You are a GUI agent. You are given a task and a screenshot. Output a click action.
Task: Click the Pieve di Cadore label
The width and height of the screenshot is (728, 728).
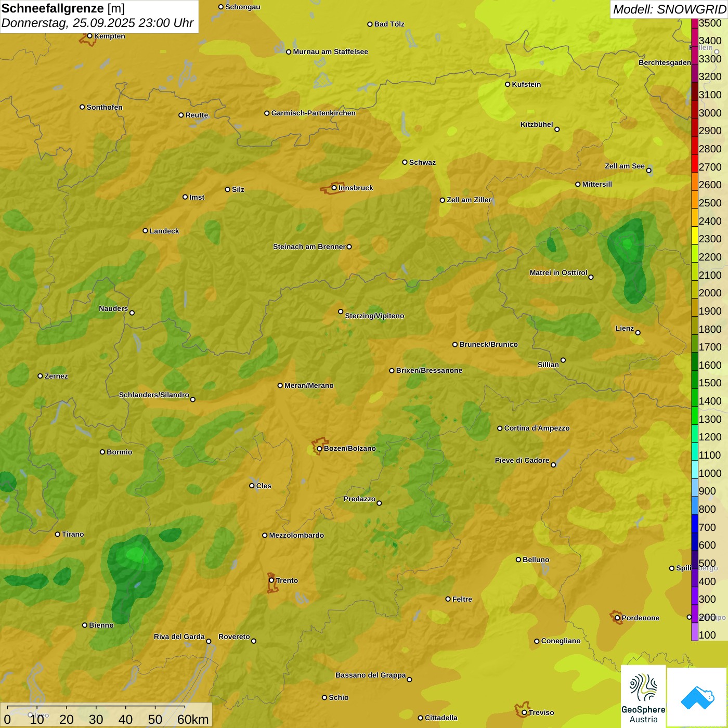click(522, 460)
